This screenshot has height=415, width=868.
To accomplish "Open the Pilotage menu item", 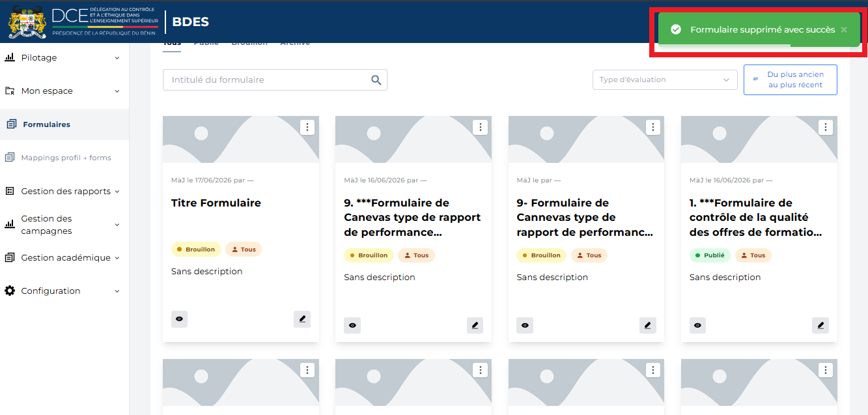I will pos(64,57).
